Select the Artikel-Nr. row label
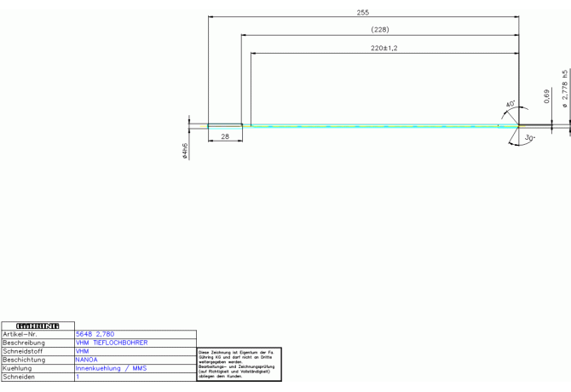Screen dimensions: 571x392 pyautogui.click(x=20, y=334)
